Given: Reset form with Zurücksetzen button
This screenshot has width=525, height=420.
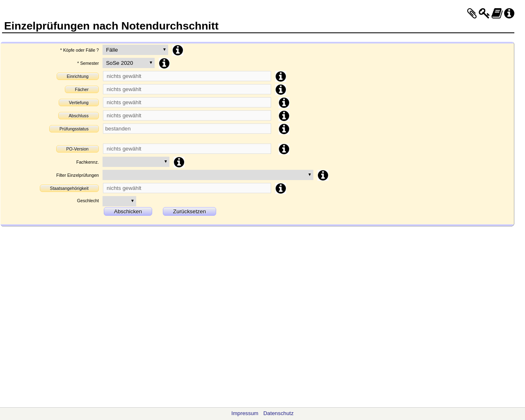Looking at the screenshot, I should click(189, 211).
